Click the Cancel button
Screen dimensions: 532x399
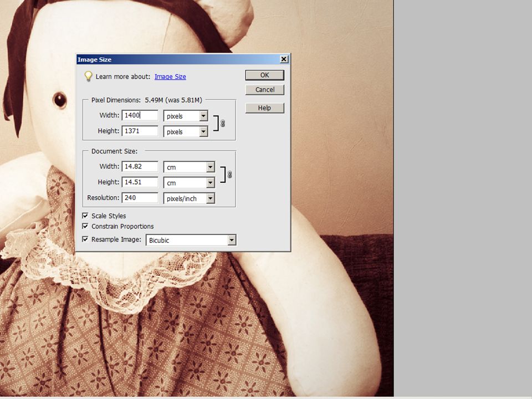click(x=265, y=90)
